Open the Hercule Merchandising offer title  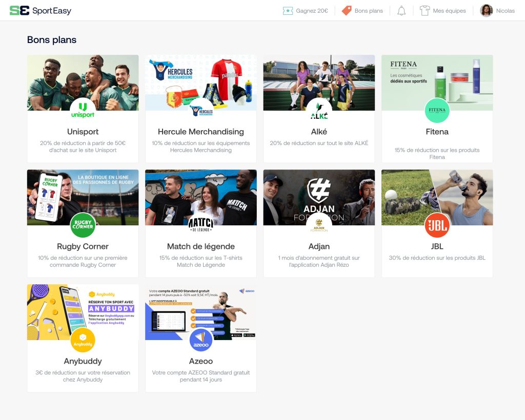click(201, 132)
